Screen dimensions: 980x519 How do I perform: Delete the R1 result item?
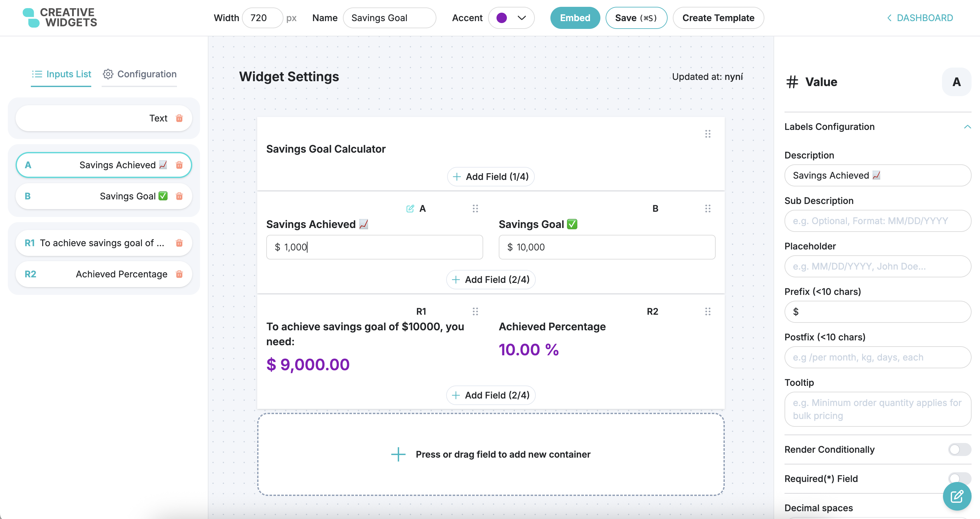point(179,243)
